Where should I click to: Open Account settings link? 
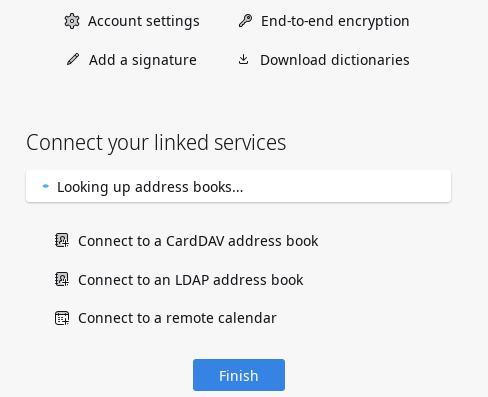coord(144,21)
